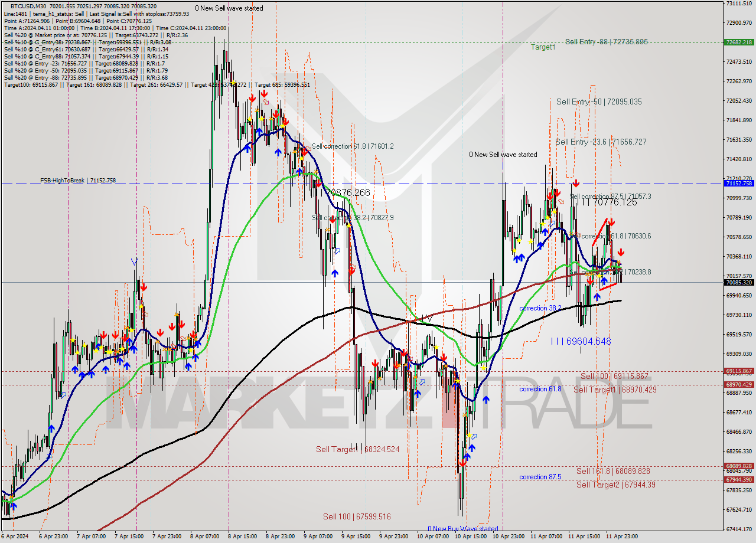The height and width of the screenshot is (543, 756).
Task: Click the '8 Apr 07:00' time axis label
Action: coord(203,537)
